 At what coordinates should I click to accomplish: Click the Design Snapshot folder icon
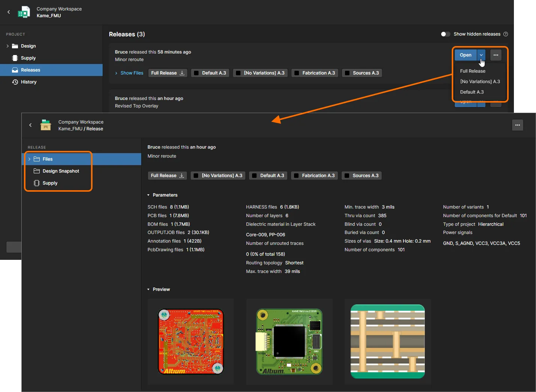point(37,171)
